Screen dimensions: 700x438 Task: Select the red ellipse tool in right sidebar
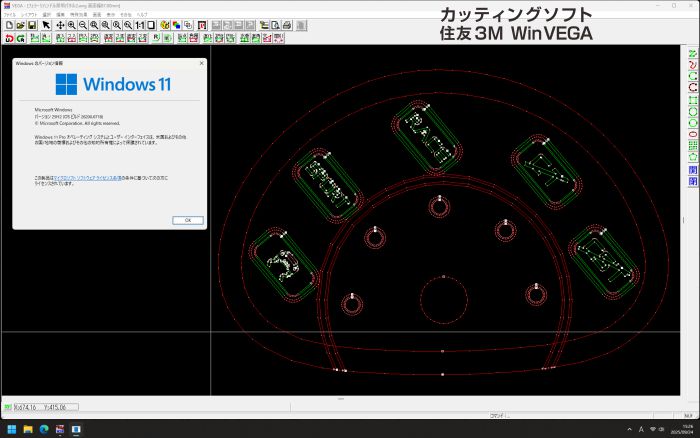pyautogui.click(x=692, y=134)
